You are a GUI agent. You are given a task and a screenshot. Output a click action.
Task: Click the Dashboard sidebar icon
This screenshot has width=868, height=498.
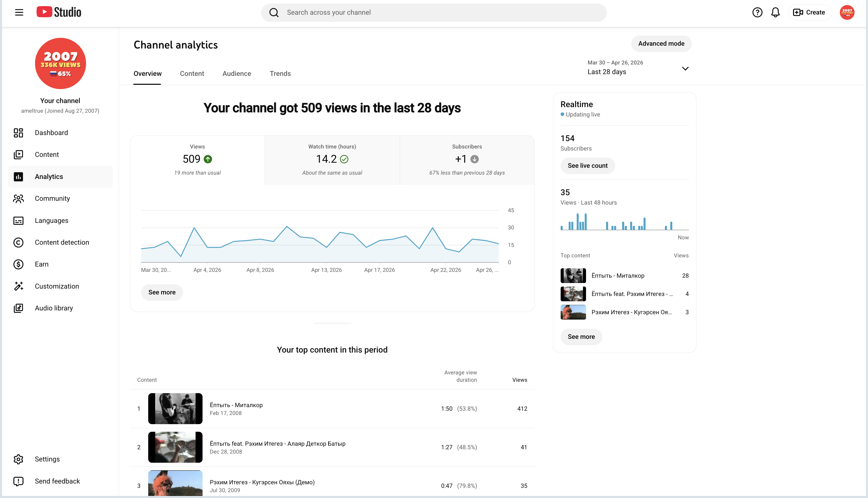pos(19,133)
